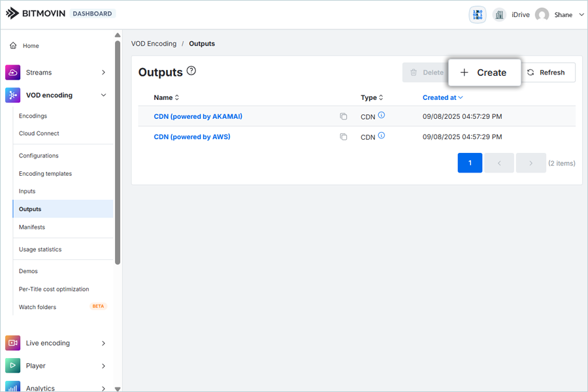The image size is (588, 392).
Task: Click the sidebar vertical scrollbar
Action: pos(118,150)
